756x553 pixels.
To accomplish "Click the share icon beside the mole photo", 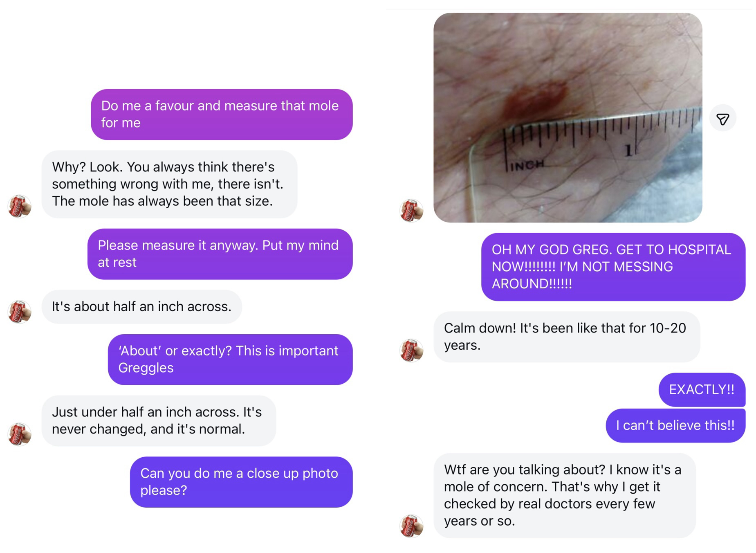I will point(722,119).
